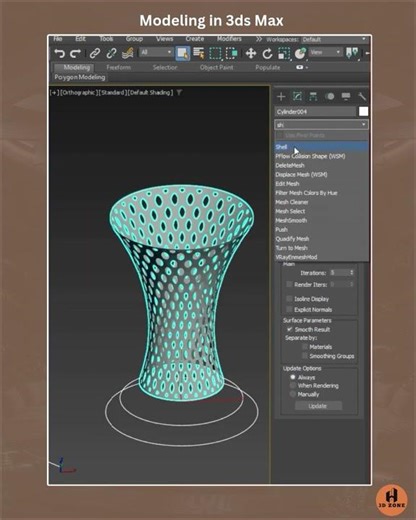Open the Modify command panel icon

pyautogui.click(x=297, y=96)
